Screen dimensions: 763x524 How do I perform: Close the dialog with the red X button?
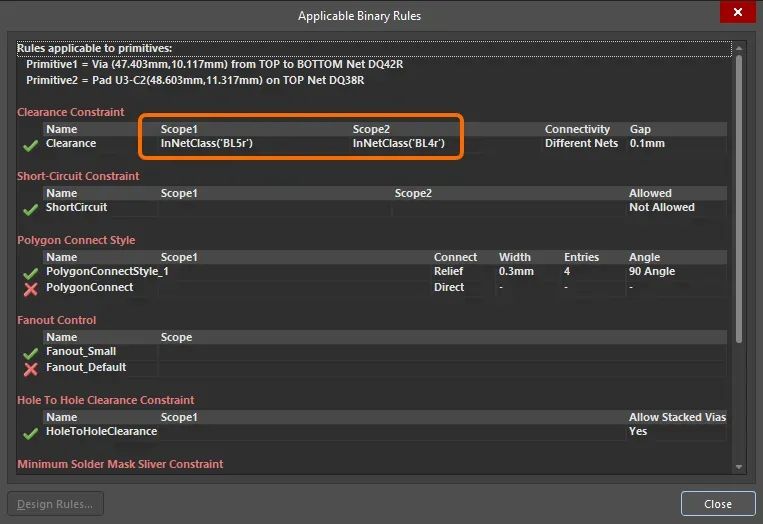click(738, 12)
